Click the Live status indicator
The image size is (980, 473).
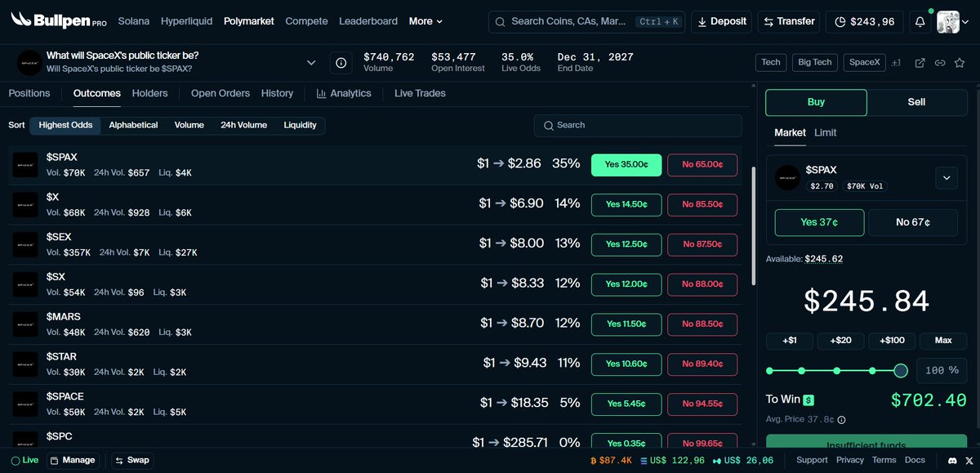[x=24, y=460]
